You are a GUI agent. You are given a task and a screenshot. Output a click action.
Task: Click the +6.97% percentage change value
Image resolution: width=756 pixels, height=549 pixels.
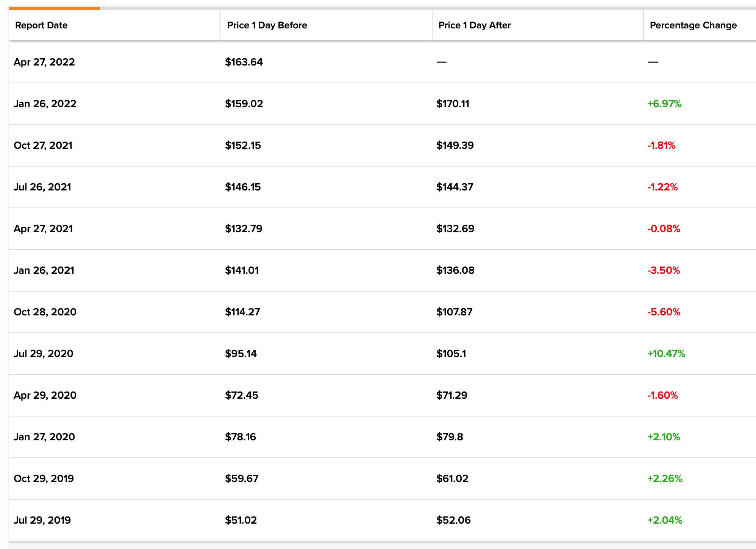coord(664,104)
